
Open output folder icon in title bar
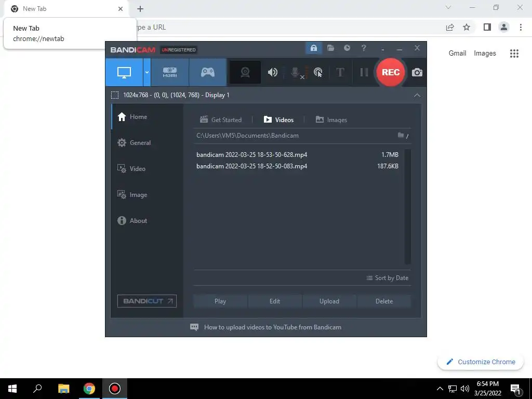pos(330,48)
